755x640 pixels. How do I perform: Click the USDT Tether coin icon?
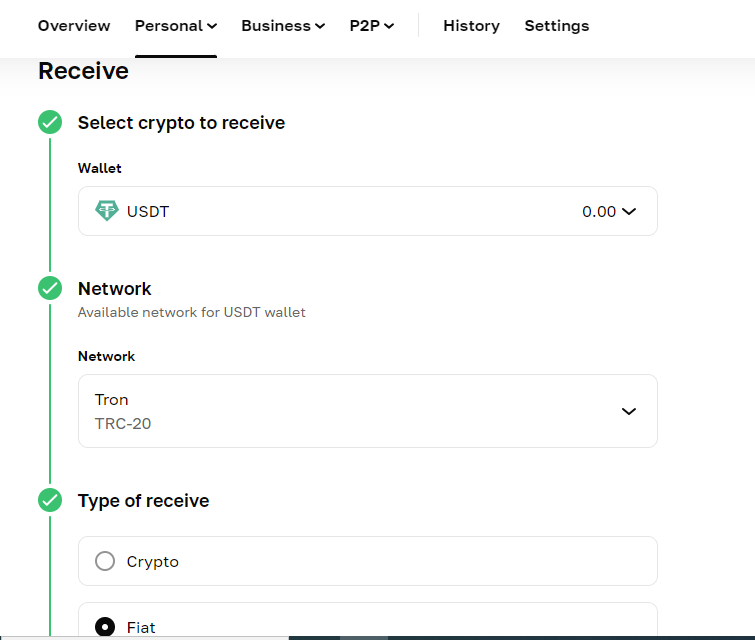point(106,211)
